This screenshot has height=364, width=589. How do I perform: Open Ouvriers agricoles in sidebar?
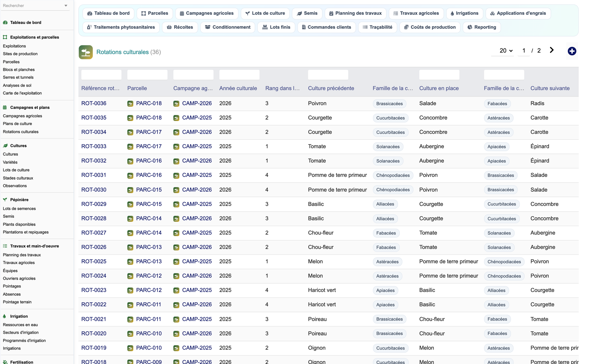click(19, 278)
